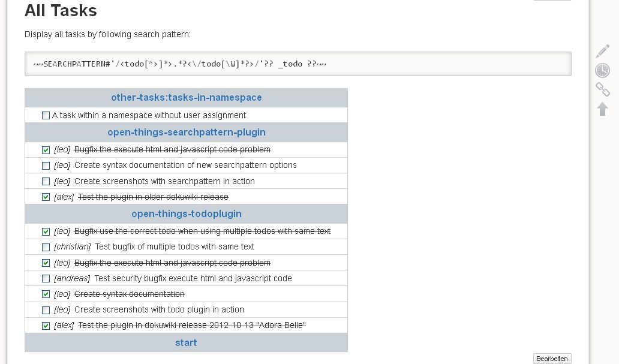This screenshot has width=619, height=364.
Task: Check 'Create screenshots with todo plugin in action'
Action: 46,311
